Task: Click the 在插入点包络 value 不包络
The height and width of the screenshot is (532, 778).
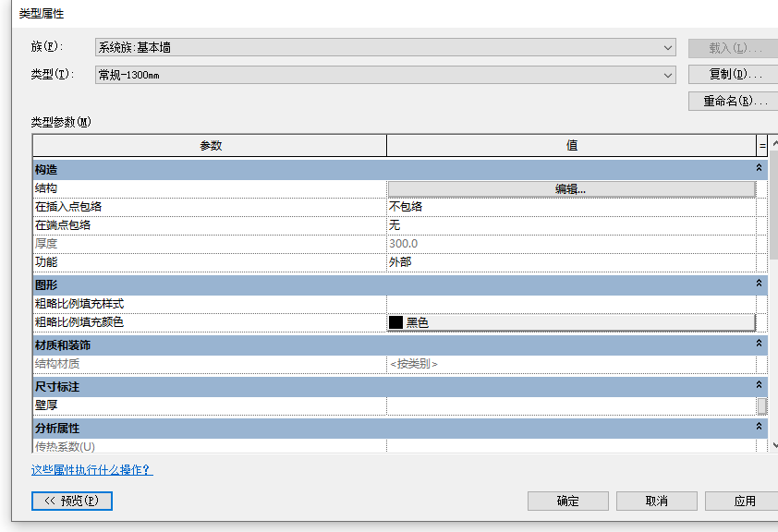Action: click(570, 207)
